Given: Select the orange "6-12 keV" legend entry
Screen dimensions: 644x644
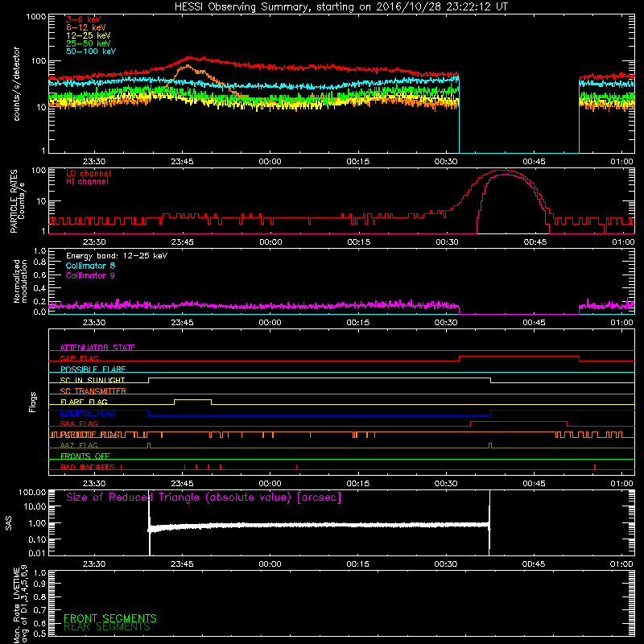Looking at the screenshot, I should click(x=86, y=27).
